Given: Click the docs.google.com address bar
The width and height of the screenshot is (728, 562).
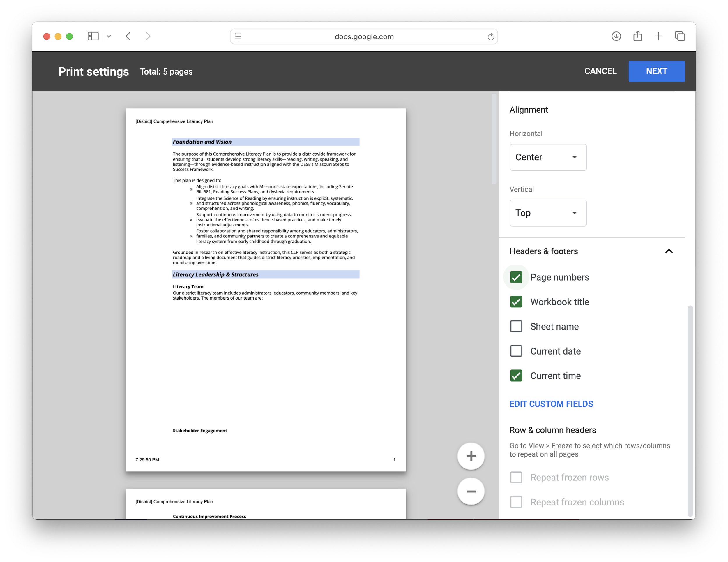Looking at the screenshot, I should pos(364,37).
